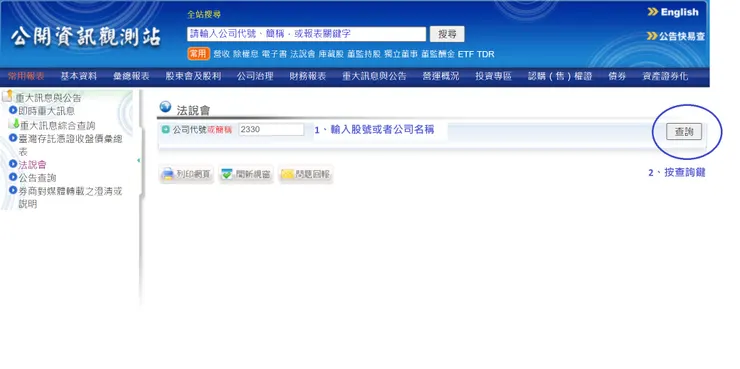Image resolution: width=740 pixels, height=369 pixels.
Task: Click the folder icon beside 重大訊息與公告
Action: pos(7,96)
